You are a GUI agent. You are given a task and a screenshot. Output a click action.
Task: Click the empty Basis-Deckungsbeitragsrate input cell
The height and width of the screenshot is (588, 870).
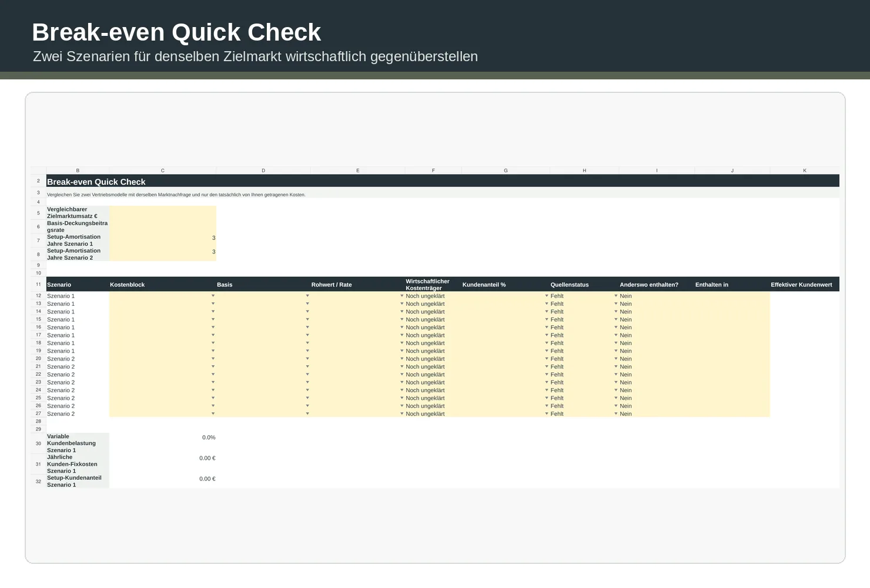[163, 226]
